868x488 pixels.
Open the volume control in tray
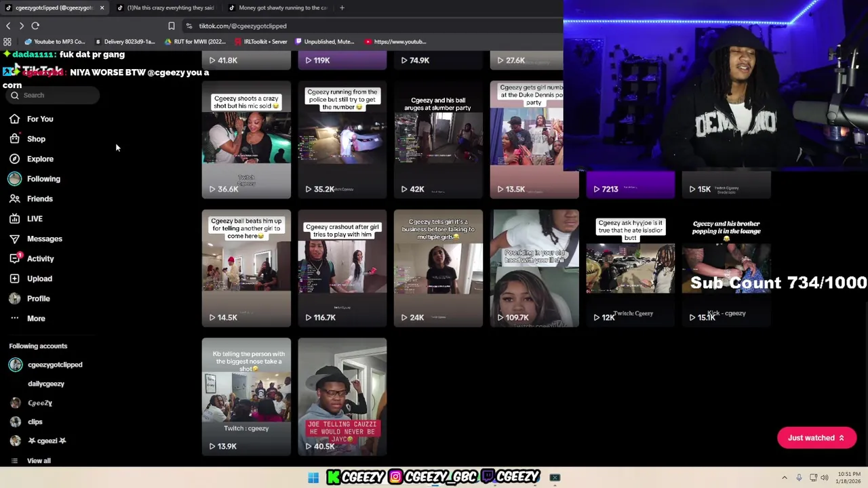tap(825, 478)
